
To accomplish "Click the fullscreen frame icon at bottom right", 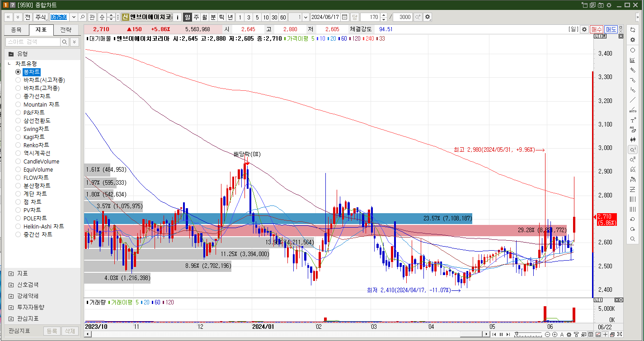I will coord(620,334).
